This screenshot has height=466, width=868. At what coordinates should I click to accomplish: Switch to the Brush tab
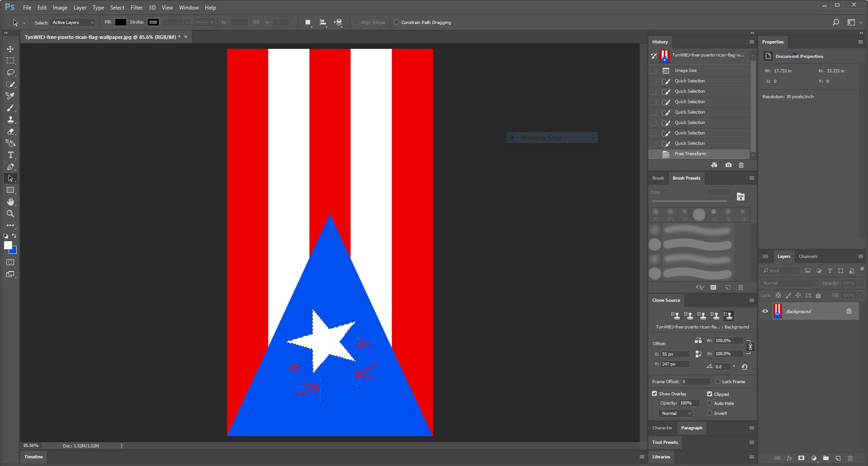pos(658,178)
